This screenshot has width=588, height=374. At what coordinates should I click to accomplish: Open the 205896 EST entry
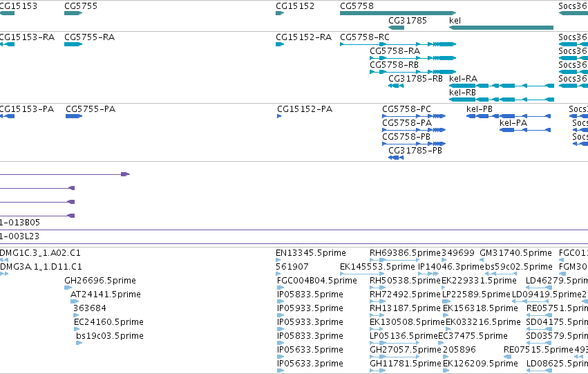[459, 350]
